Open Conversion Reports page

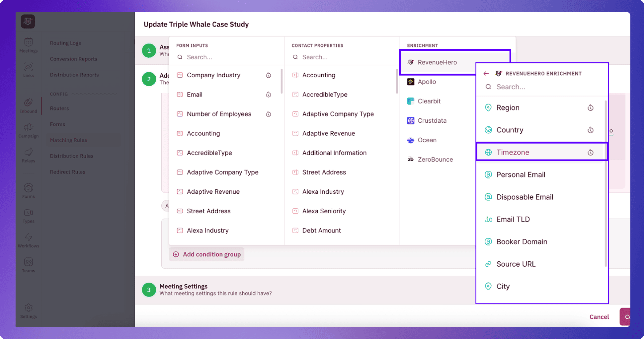pos(74,59)
